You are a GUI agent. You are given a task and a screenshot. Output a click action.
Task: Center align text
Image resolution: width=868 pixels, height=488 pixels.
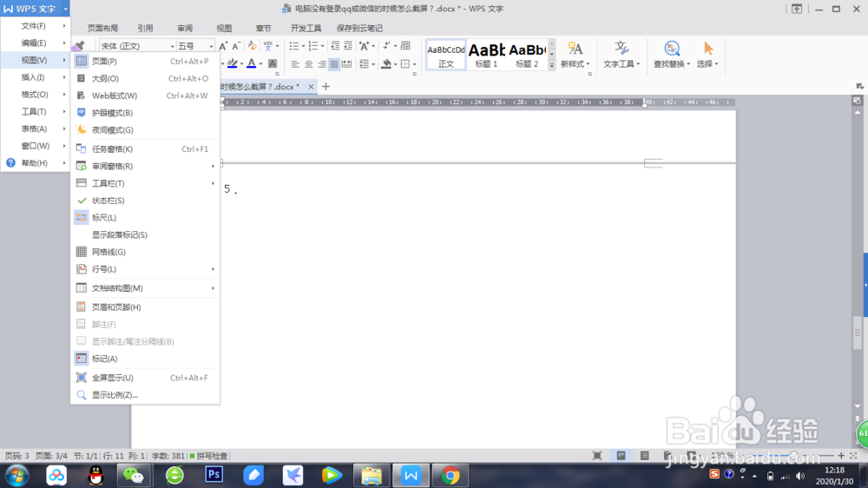308,64
